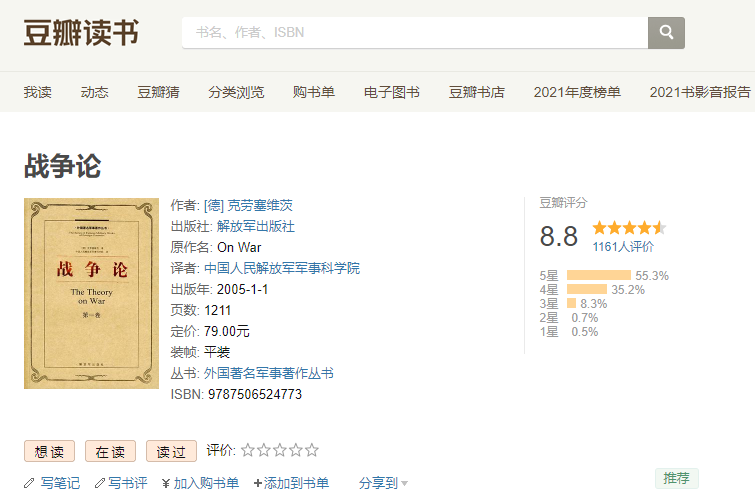
Task: Rate the book two stars
Action: [263, 450]
